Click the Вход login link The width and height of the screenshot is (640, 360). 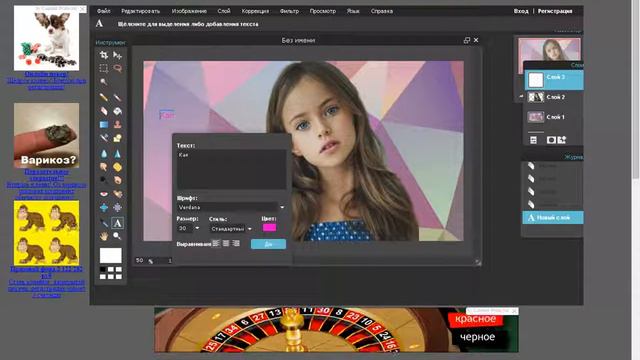[x=521, y=11]
